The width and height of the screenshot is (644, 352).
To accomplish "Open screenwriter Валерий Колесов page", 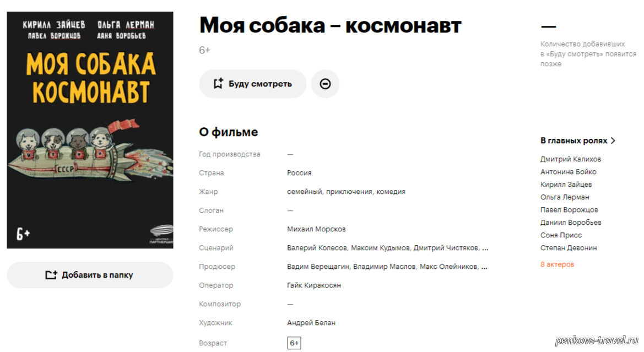I will click(x=317, y=248).
